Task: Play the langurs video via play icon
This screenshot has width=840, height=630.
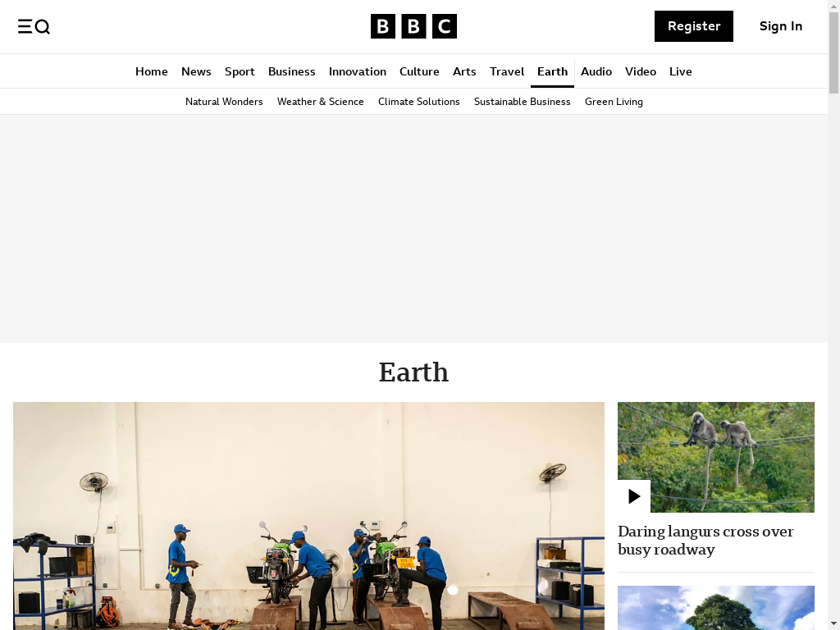Action: [x=634, y=496]
